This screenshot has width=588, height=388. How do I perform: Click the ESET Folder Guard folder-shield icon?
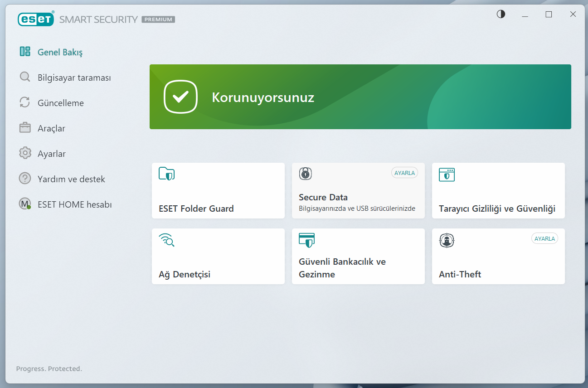click(166, 174)
